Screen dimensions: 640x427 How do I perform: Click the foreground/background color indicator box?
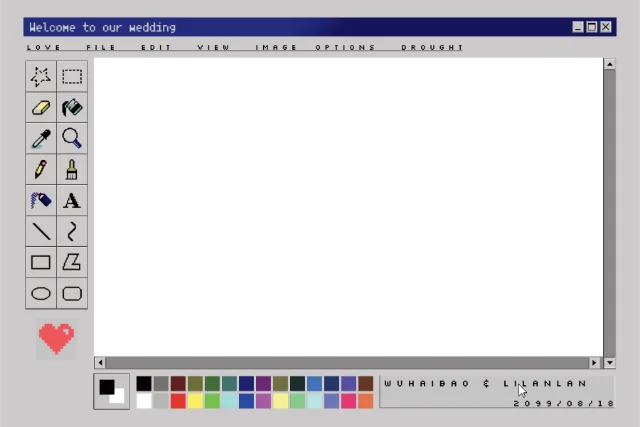[111, 391]
